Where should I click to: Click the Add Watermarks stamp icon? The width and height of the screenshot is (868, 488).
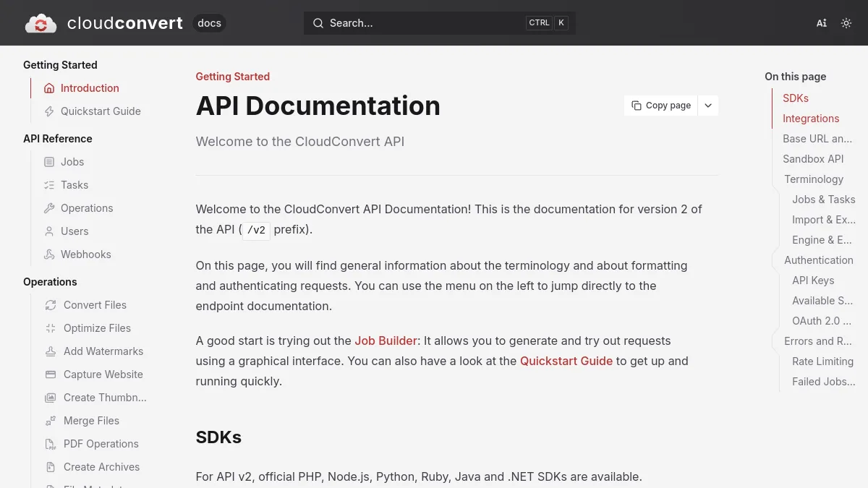51,351
